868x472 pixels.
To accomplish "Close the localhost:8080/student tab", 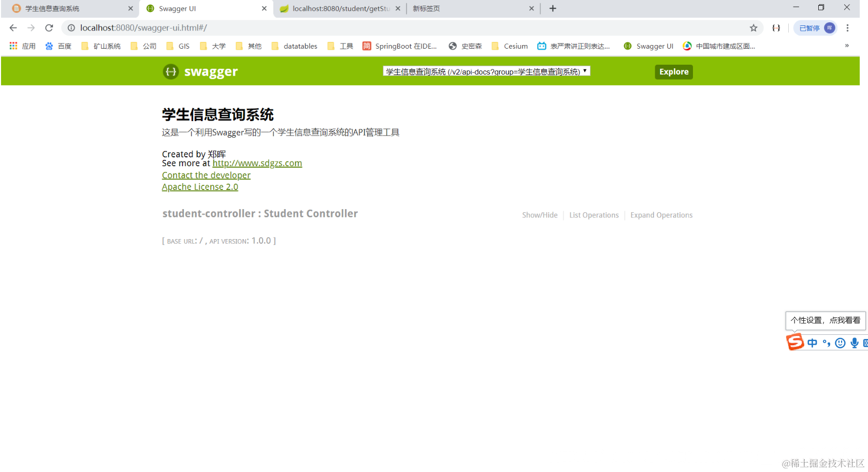I will [x=398, y=8].
